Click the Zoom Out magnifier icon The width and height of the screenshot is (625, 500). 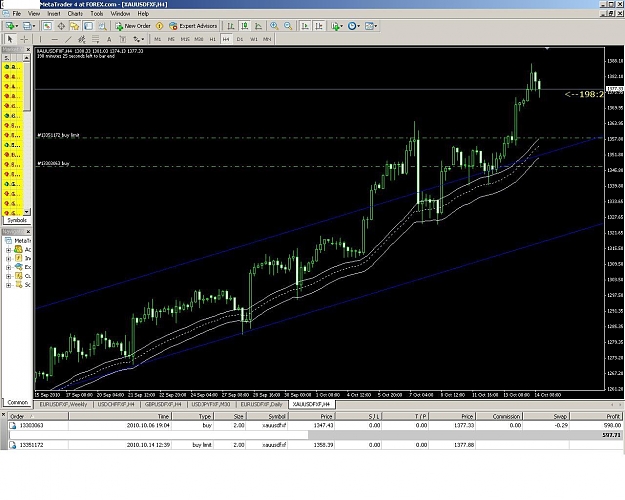[x=288, y=26]
